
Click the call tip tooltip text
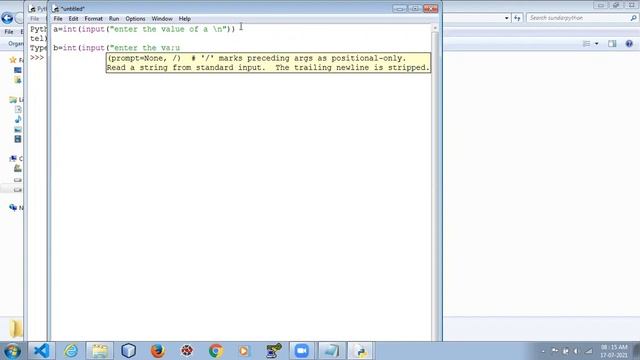point(268,63)
